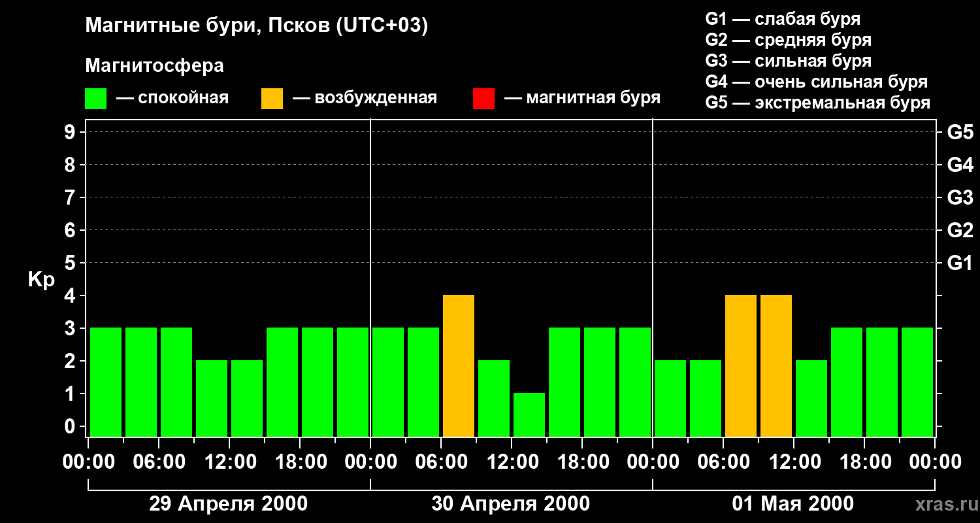Select the Kp 1 bar on 30 April
The image size is (980, 523).
tap(529, 414)
